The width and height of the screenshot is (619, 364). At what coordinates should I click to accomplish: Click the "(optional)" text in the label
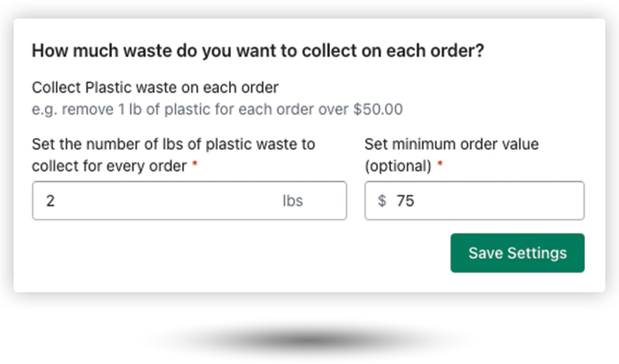397,167
